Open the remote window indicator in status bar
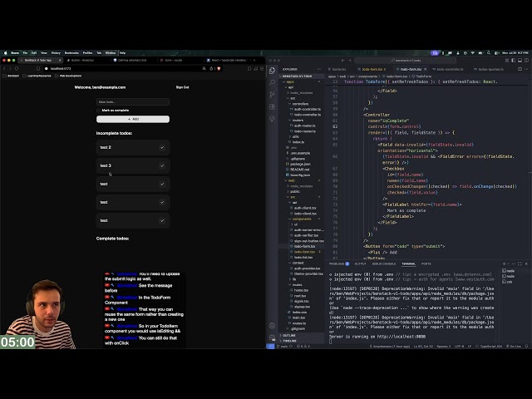 [x=270, y=347]
